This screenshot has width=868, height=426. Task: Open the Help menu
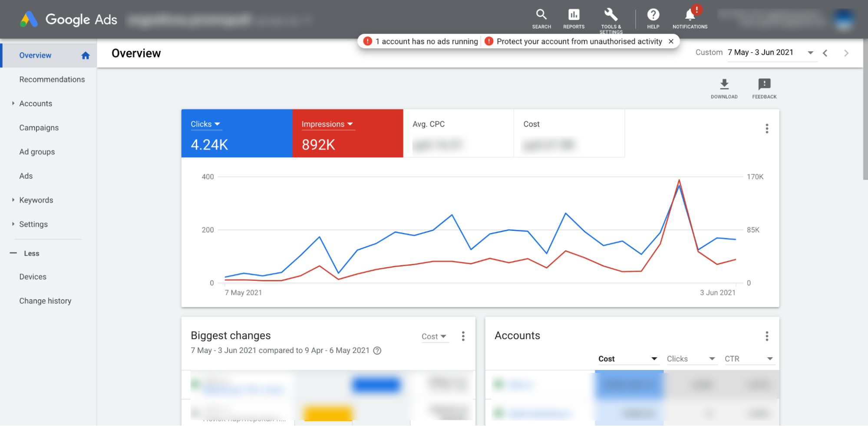click(x=653, y=19)
